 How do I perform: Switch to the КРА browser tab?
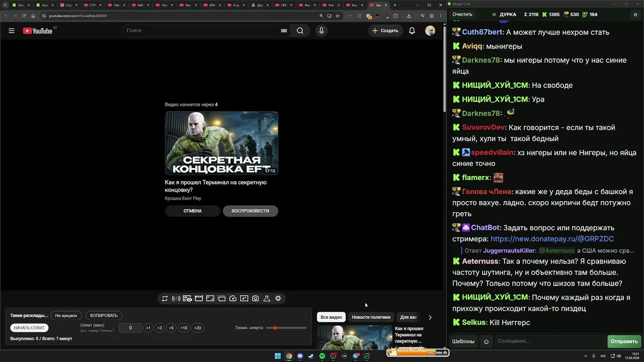point(211,5)
